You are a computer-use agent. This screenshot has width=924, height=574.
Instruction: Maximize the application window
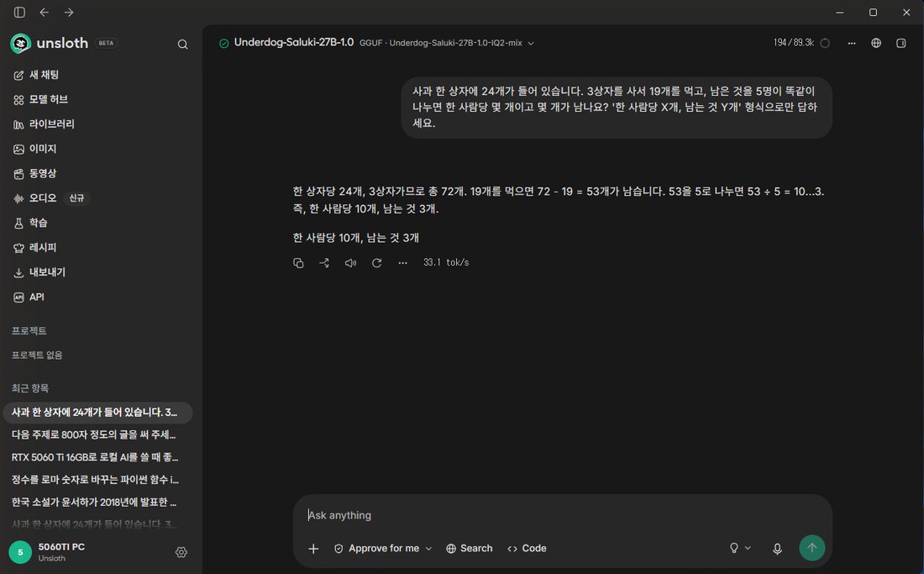[873, 13]
